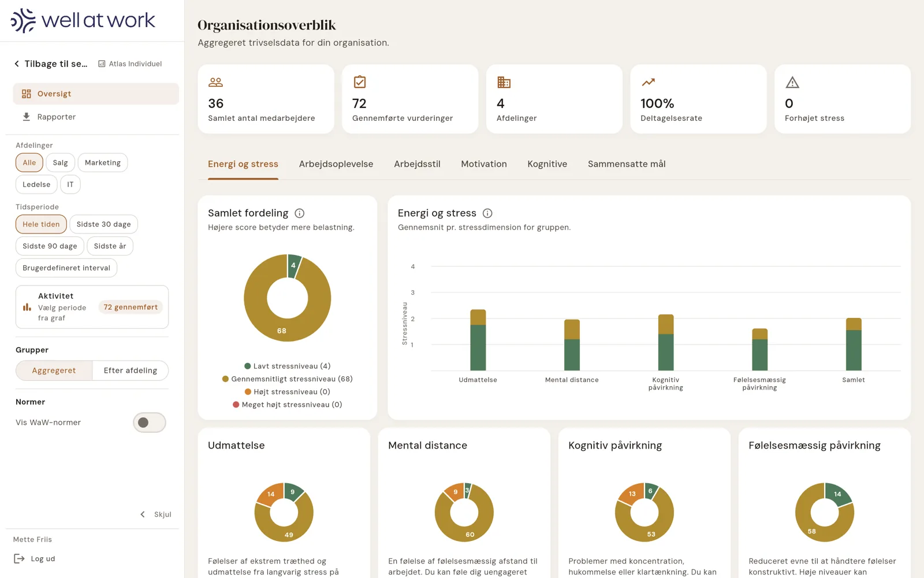Screen dimensions: 924x578
Task: Choose the Hele tiden time period
Action: pyautogui.click(x=41, y=224)
